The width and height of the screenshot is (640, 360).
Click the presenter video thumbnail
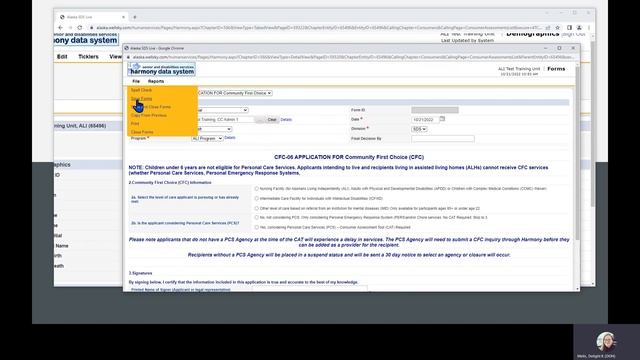[x=606, y=342]
